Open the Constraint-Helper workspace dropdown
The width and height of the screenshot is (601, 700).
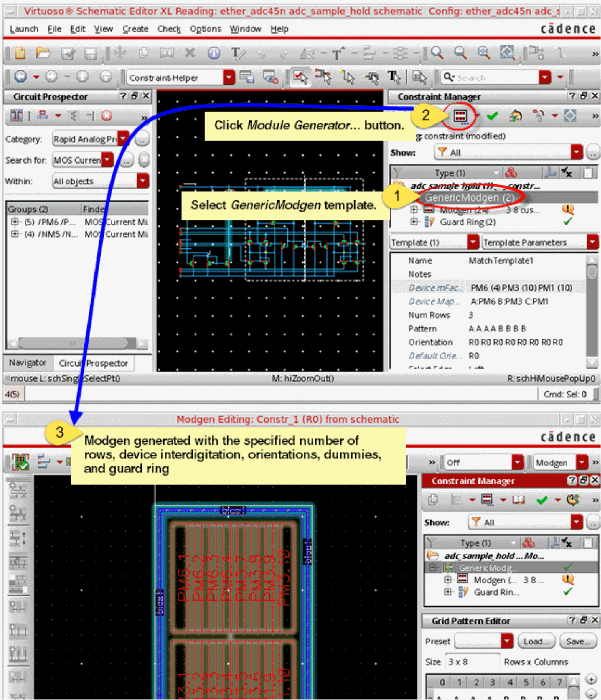[229, 77]
